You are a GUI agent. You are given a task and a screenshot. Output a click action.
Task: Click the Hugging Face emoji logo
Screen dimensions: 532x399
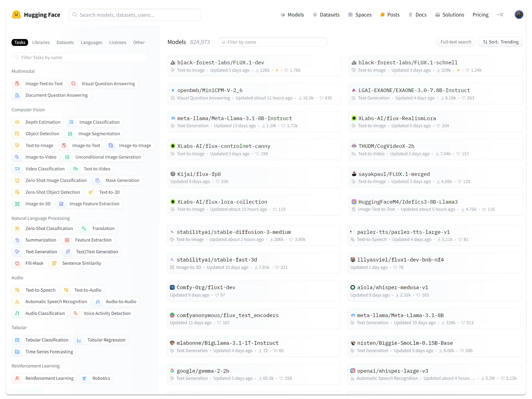16,15
